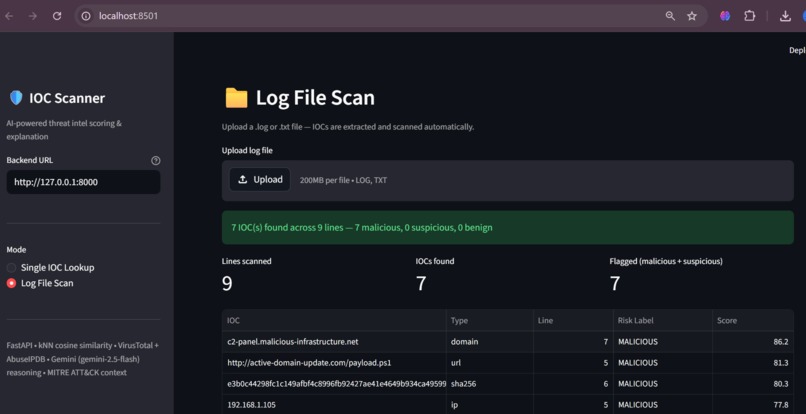Image resolution: width=806 pixels, height=414 pixels.
Task: Sort table by IOC column header
Action: pos(334,320)
